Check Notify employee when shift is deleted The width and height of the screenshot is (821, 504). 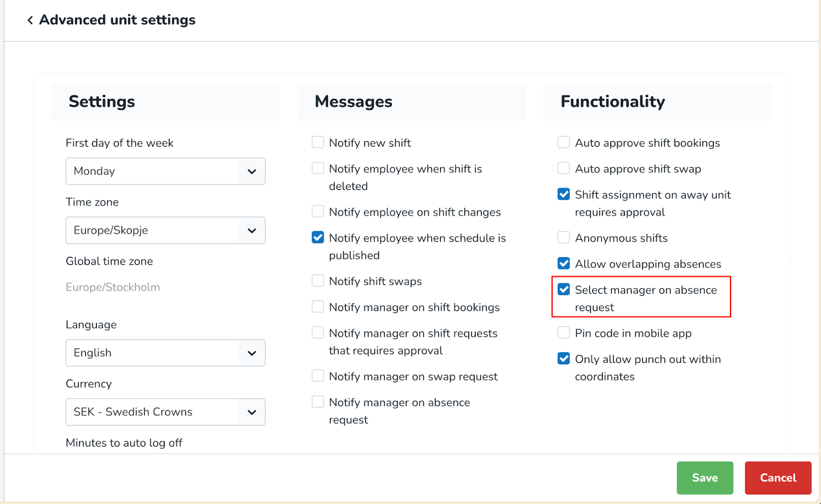point(318,168)
